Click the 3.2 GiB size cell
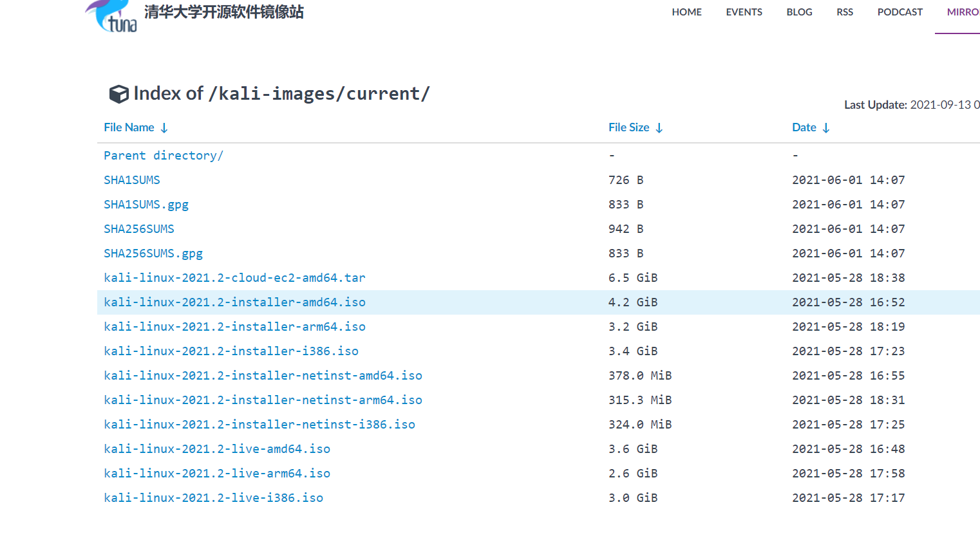This screenshot has height=536, width=980. [633, 327]
